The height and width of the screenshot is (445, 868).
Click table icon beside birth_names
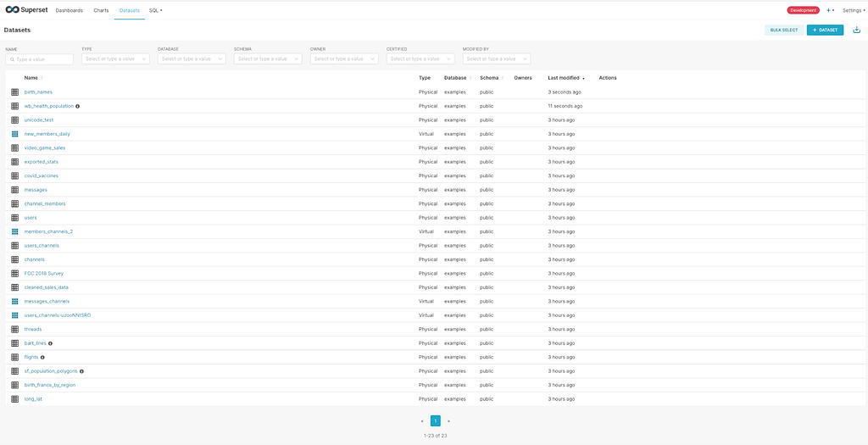[15, 92]
